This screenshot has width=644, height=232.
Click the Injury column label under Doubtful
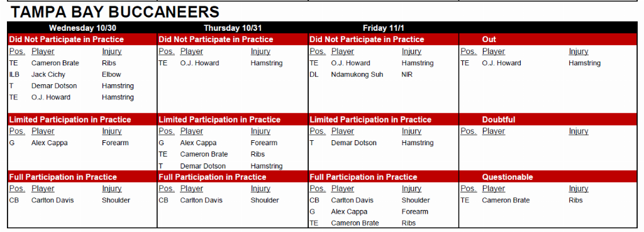coord(579,131)
